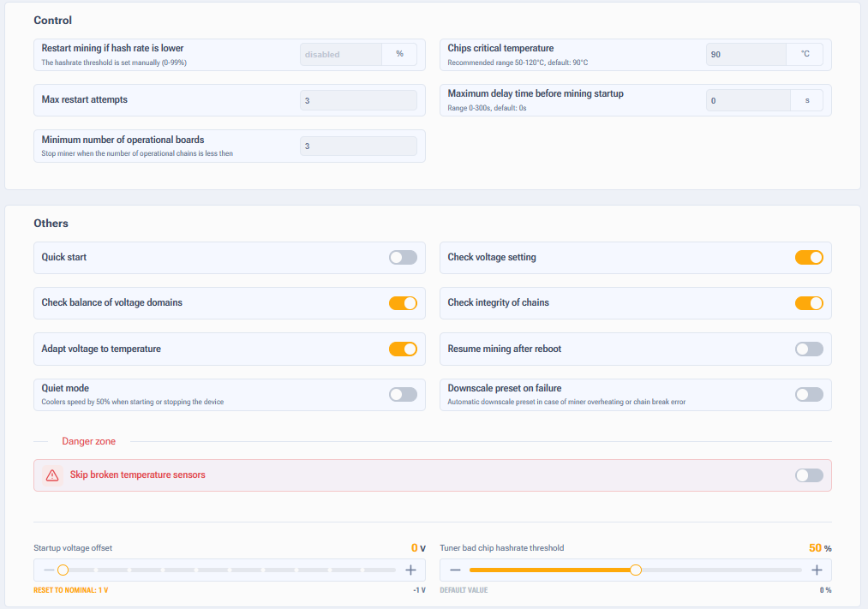Turn off Adapt voltage to temperature
868x609 pixels.
[x=403, y=349]
